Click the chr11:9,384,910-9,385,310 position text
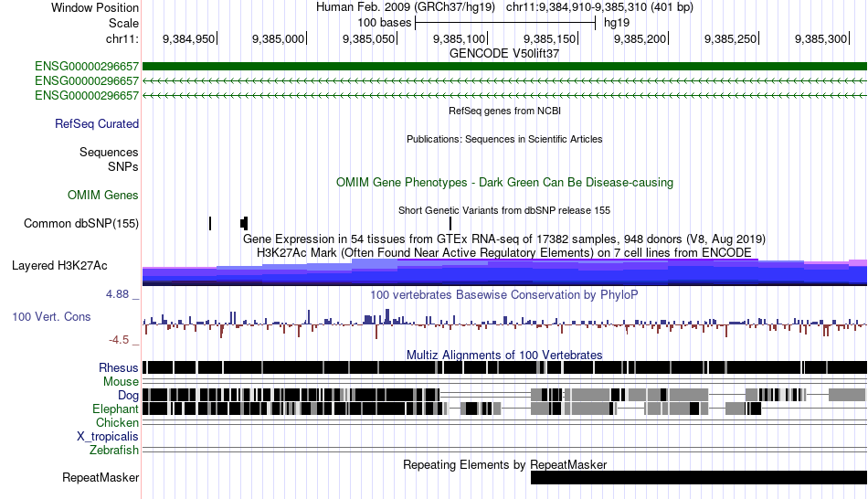868x499 pixels. click(599, 7)
